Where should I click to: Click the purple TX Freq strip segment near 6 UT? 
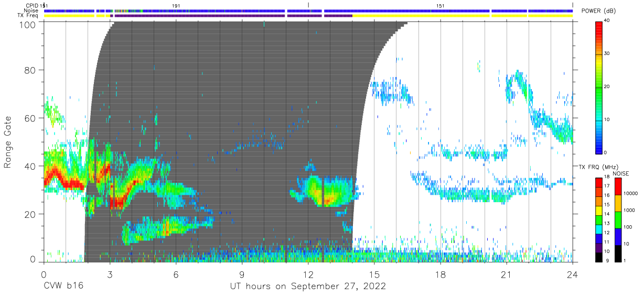click(199, 16)
